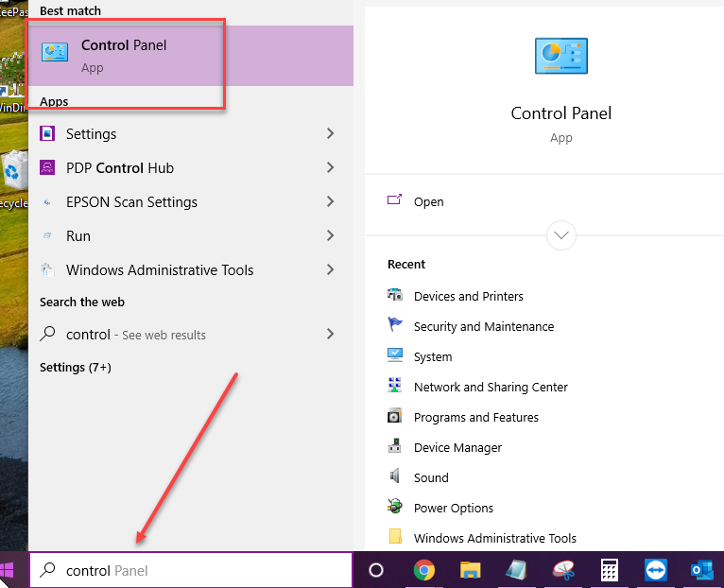The image size is (724, 588).
Task: Expand the Run result chevron
Action: coord(330,235)
